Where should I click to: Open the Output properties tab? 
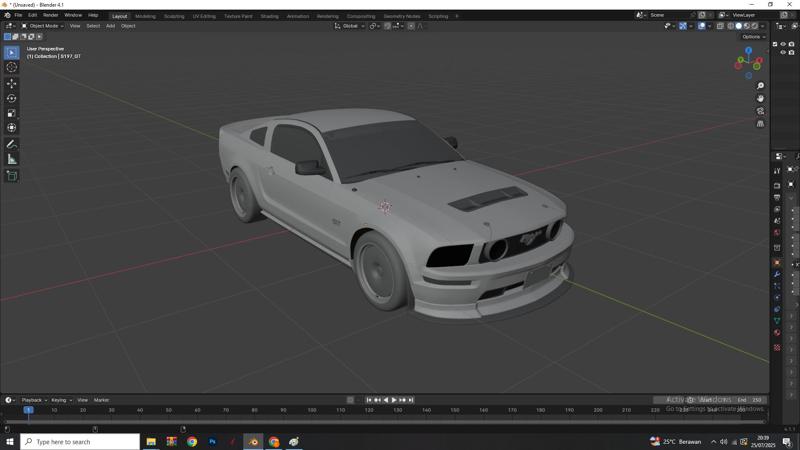click(777, 197)
